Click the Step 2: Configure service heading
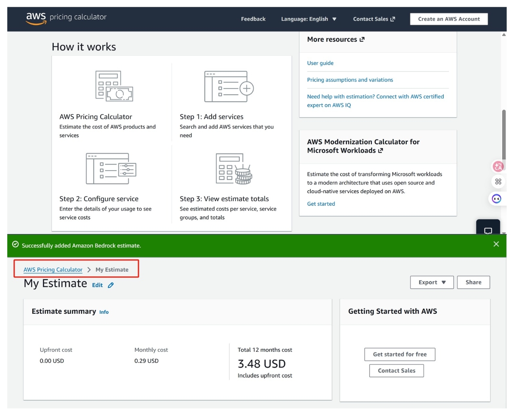The image size is (514, 420). [x=99, y=199]
